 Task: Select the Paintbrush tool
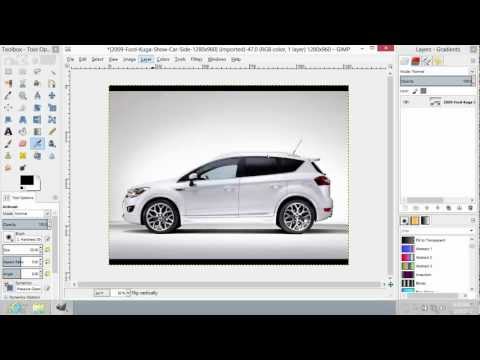[8, 144]
